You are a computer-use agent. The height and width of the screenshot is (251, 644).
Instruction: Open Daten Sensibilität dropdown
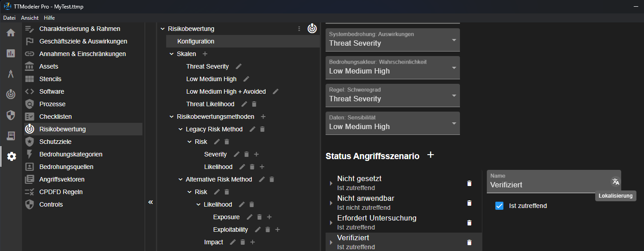pos(393,123)
